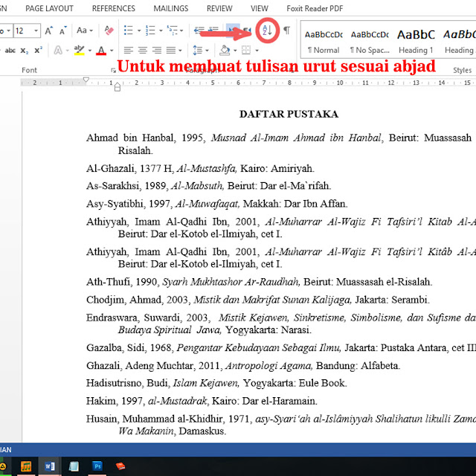This screenshot has width=476, height=476.
Task: Select the REVIEW tab
Action: tap(219, 8)
